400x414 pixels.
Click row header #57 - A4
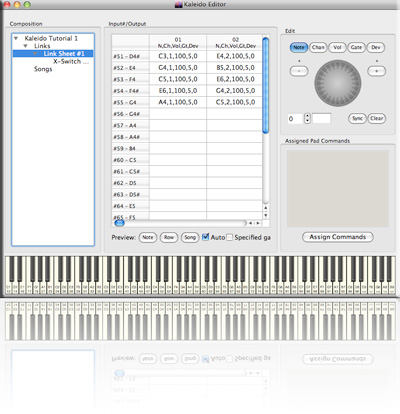[130, 125]
